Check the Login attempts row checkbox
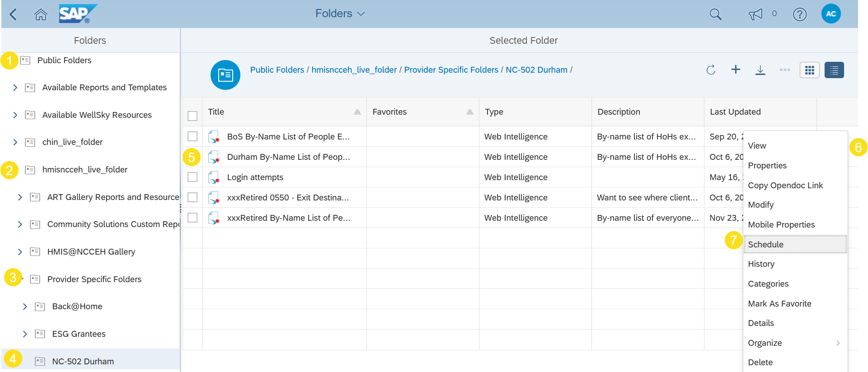This screenshot has height=372, width=868. tap(192, 177)
